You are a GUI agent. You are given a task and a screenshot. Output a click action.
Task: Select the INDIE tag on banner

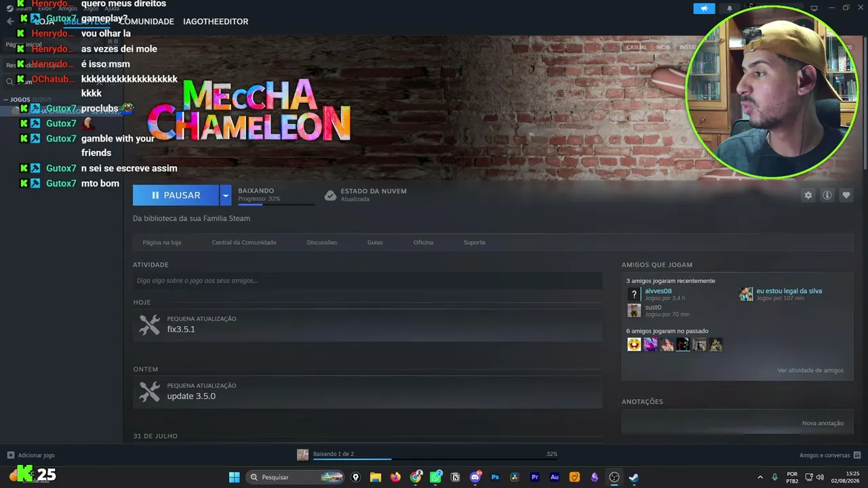coord(663,47)
